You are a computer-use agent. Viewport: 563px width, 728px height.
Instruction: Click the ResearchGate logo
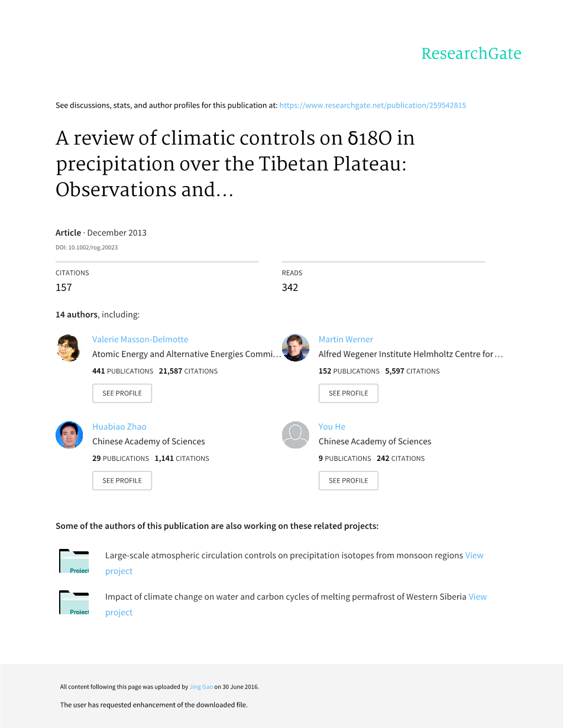tap(471, 54)
